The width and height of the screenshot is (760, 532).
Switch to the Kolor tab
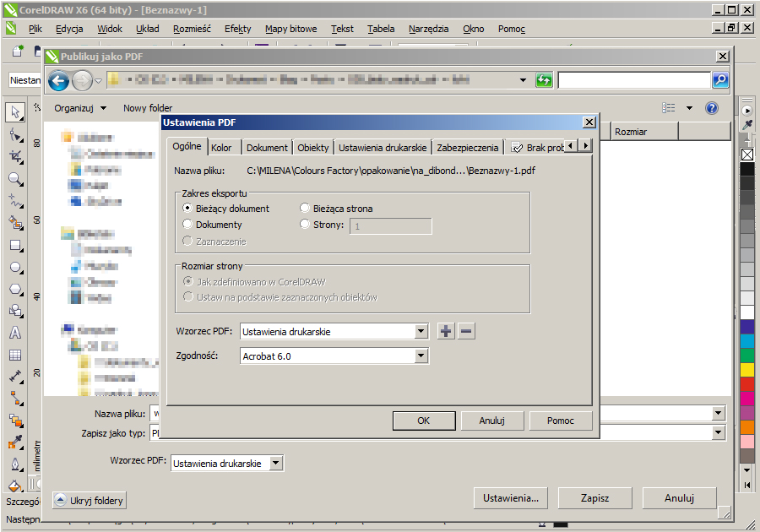click(221, 148)
